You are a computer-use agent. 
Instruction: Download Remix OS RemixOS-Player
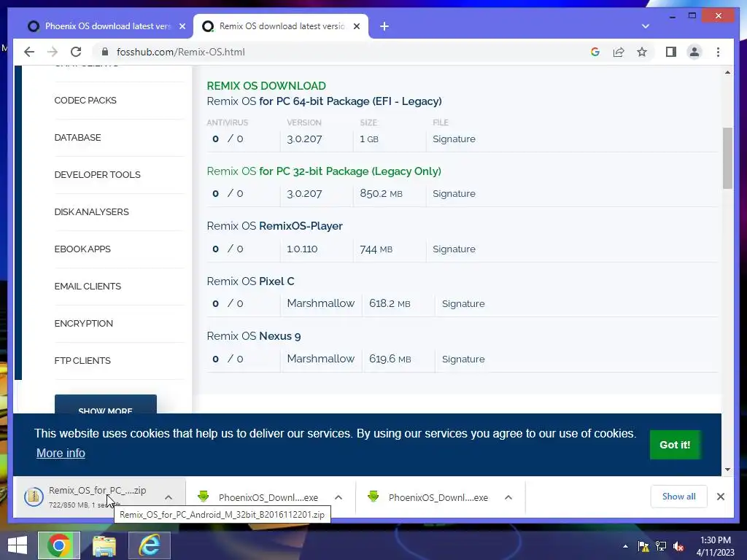(274, 226)
